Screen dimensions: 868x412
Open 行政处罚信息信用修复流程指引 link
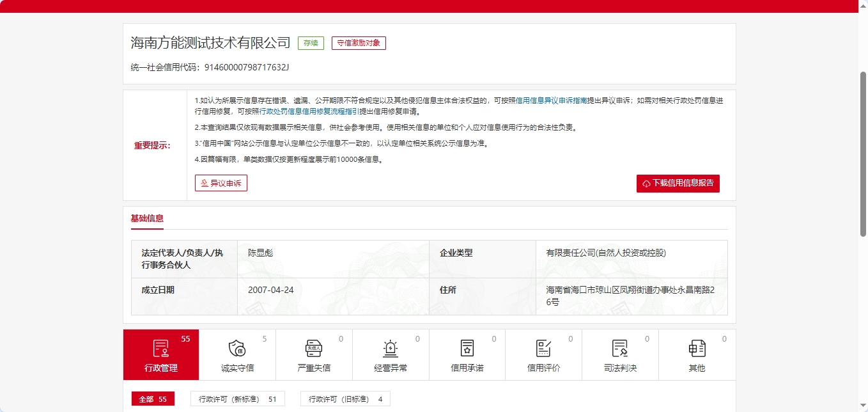(x=308, y=111)
